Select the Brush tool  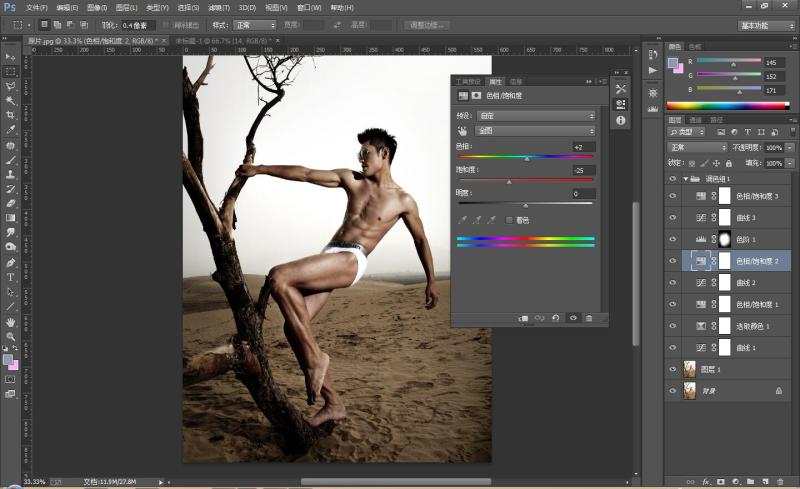click(x=10, y=160)
